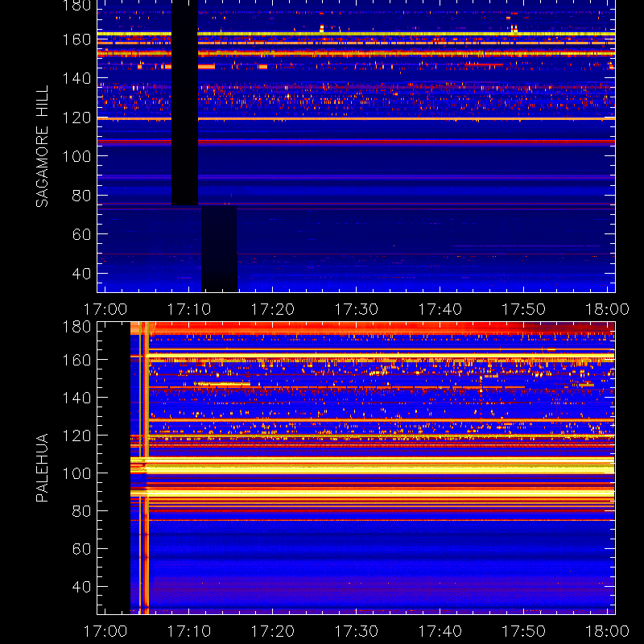
Task: Pick the 140 tick label on Palehua axis
Action: coord(76,398)
